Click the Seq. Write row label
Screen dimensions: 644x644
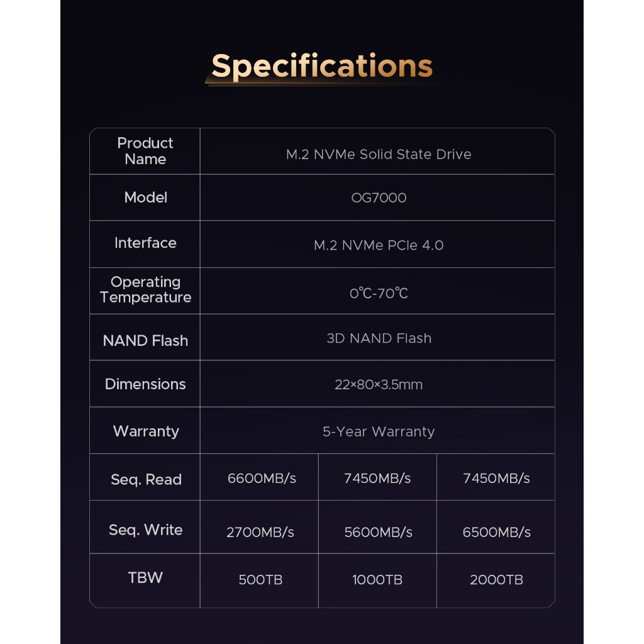(x=145, y=530)
